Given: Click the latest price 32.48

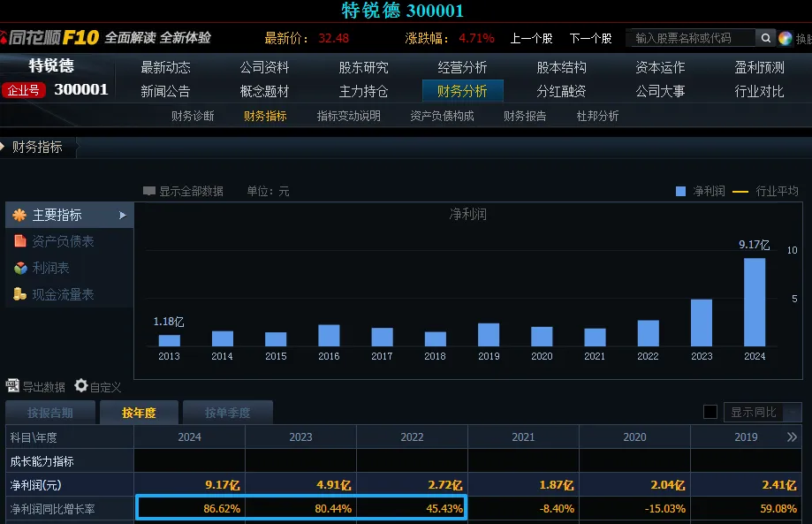Looking at the screenshot, I should coord(333,38).
